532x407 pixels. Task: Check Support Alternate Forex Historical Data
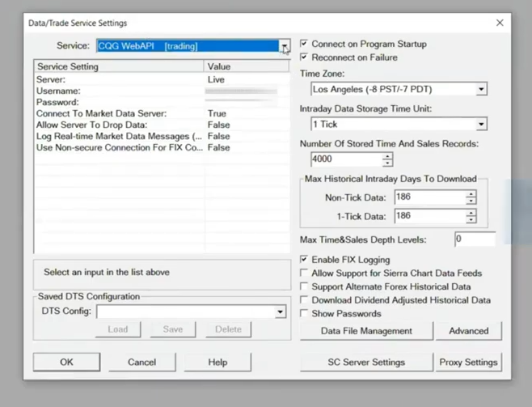coord(304,286)
